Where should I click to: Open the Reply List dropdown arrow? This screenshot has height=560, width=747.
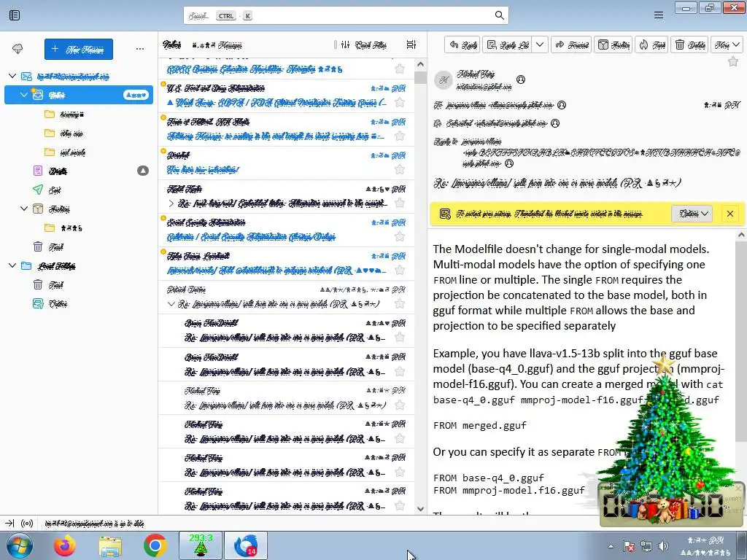click(x=540, y=44)
